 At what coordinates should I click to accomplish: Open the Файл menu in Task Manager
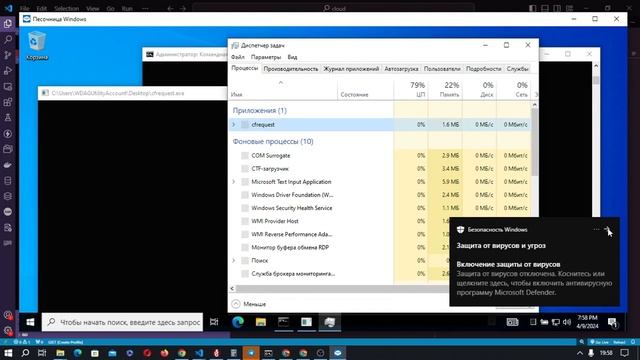pos(238,57)
